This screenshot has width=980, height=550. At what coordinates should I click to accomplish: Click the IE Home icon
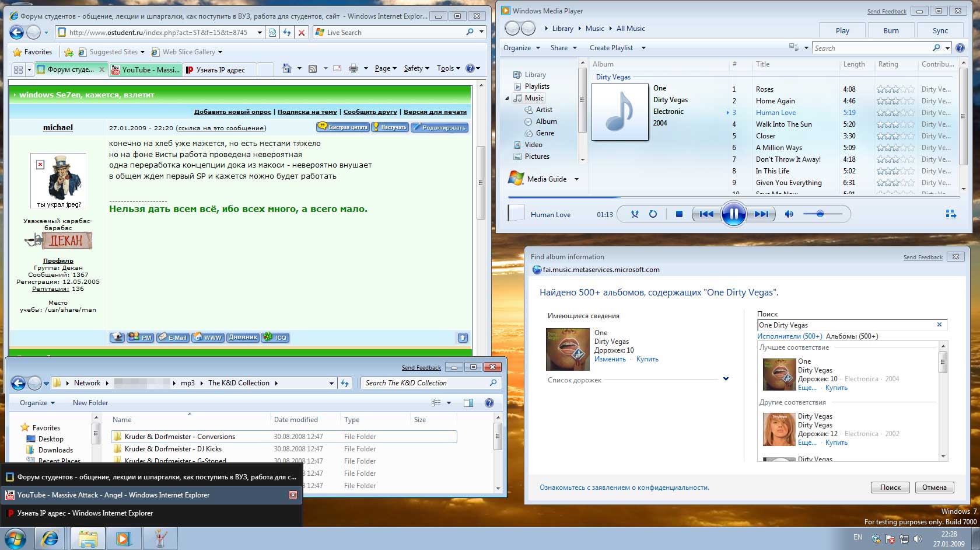[286, 69]
